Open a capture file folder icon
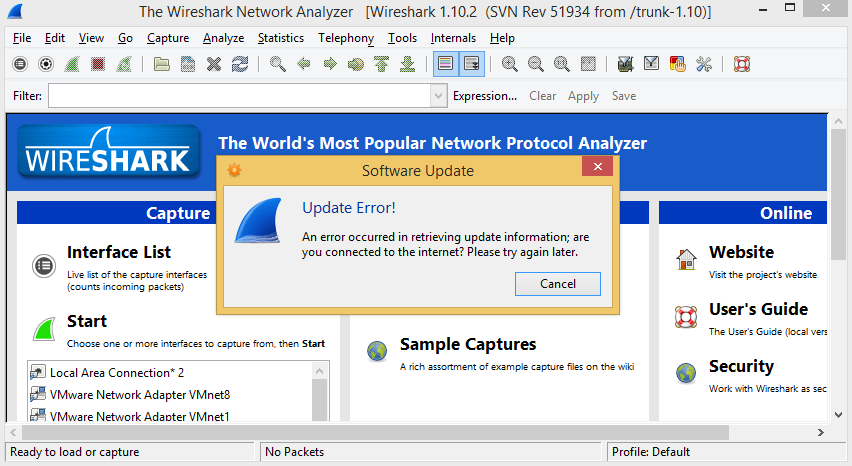The height and width of the screenshot is (466, 852). pyautogui.click(x=161, y=64)
